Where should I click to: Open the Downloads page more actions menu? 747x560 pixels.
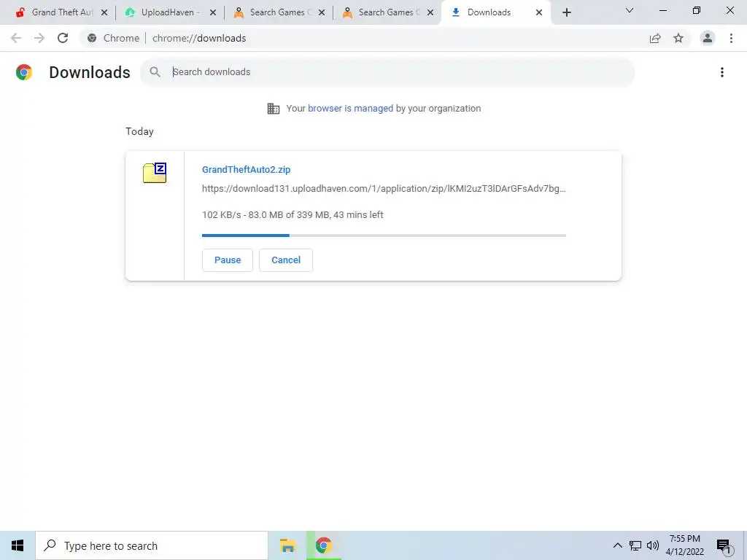[722, 72]
